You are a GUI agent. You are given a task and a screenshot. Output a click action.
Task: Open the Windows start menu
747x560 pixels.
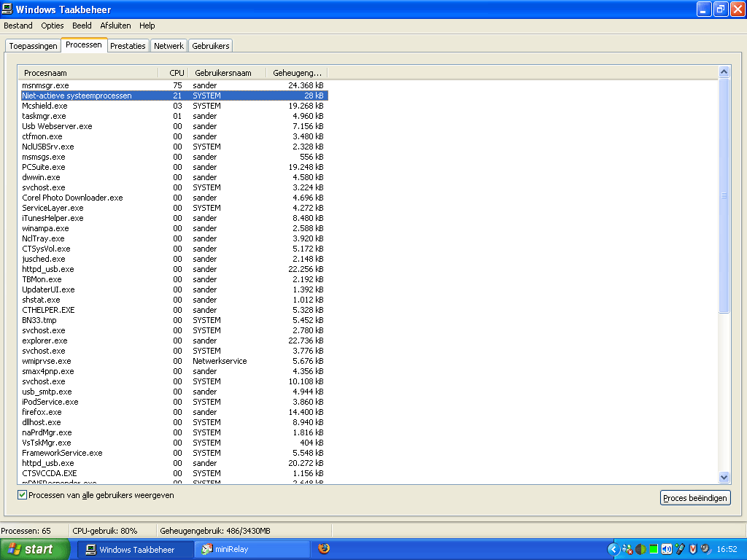(35, 549)
